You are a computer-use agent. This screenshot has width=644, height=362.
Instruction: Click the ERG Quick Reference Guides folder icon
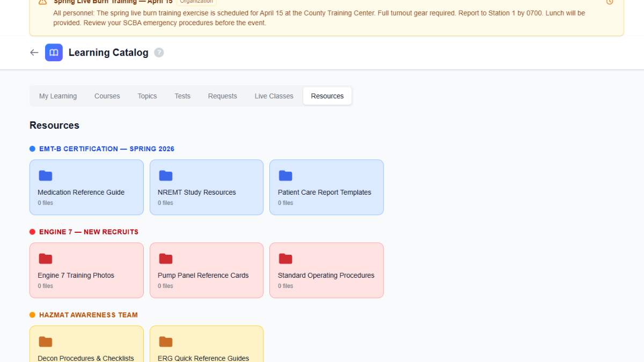pyautogui.click(x=166, y=342)
